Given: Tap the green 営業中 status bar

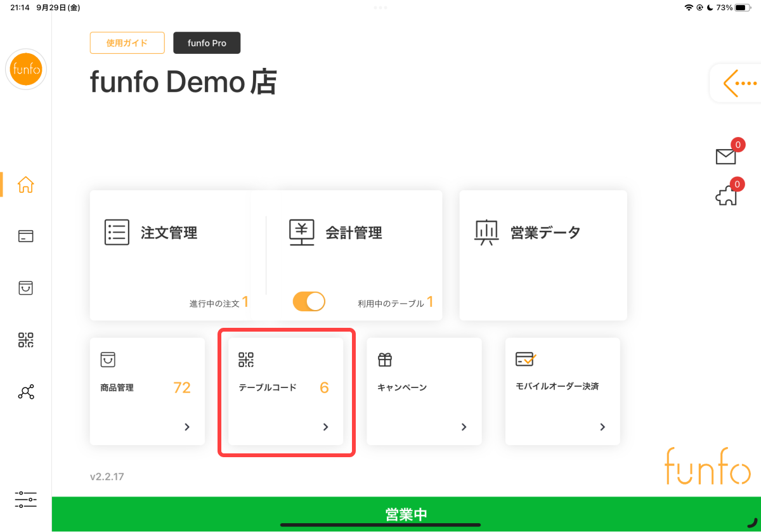Looking at the screenshot, I should click(x=406, y=514).
